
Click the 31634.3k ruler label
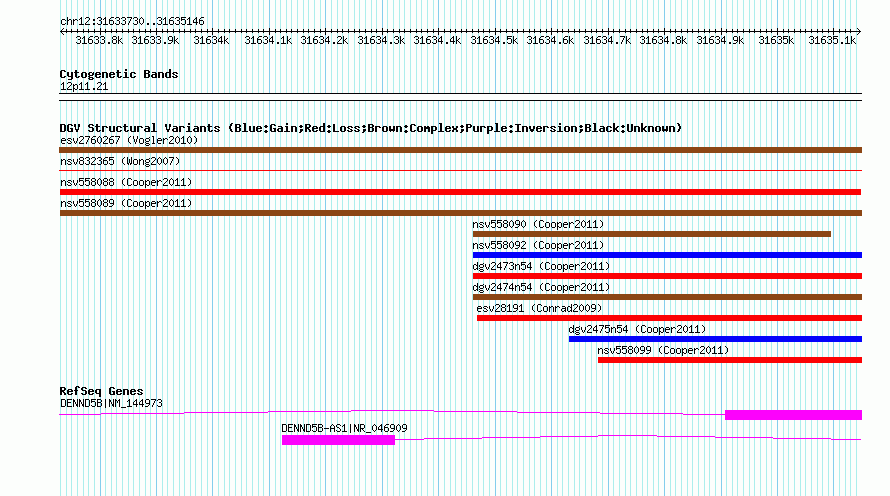(381, 40)
